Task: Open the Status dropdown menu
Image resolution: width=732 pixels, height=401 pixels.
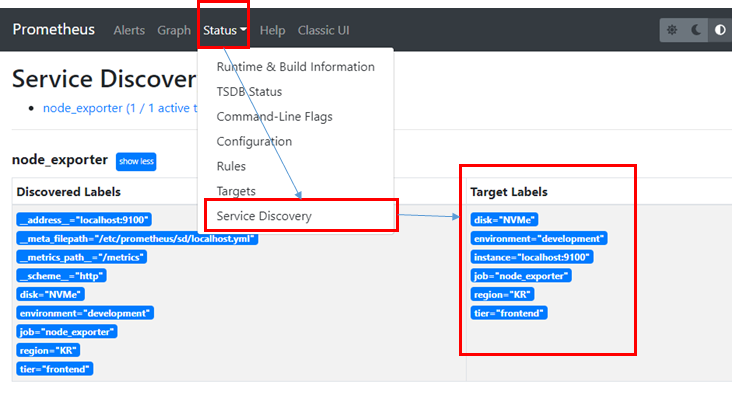Action: [225, 30]
